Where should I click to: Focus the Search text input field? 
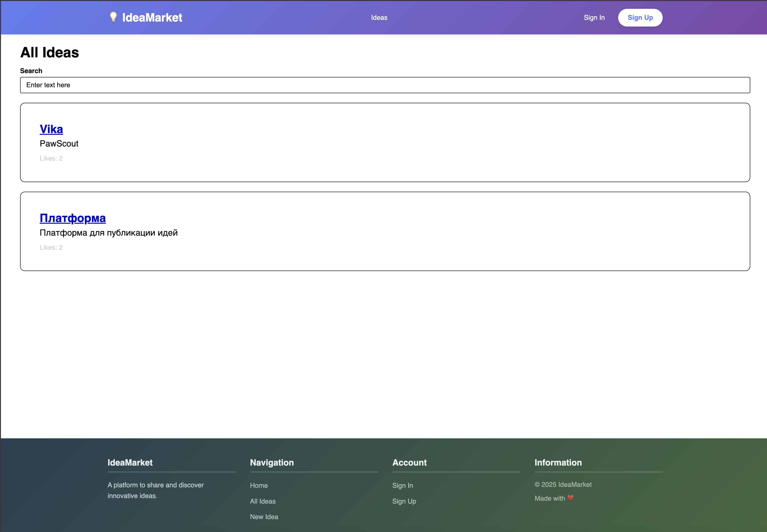[x=385, y=85]
